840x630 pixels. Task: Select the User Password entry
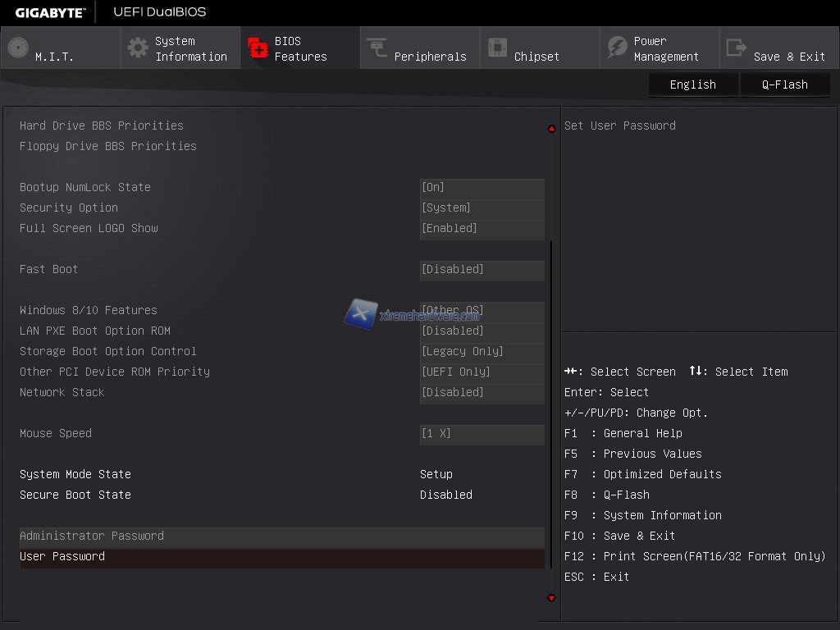coord(62,557)
